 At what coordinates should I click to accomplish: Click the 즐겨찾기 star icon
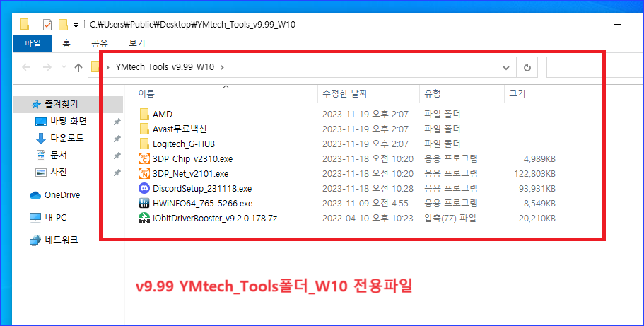36,105
